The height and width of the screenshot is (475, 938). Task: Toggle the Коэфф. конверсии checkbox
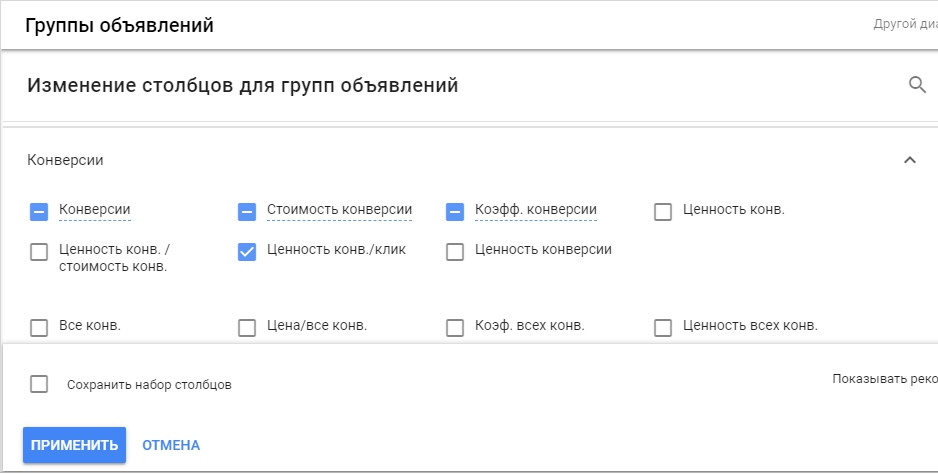pyautogui.click(x=455, y=211)
